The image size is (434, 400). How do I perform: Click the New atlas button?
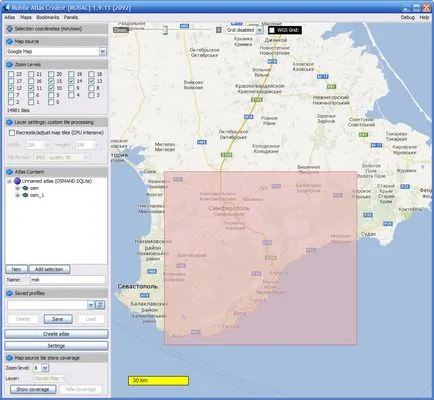point(16,269)
